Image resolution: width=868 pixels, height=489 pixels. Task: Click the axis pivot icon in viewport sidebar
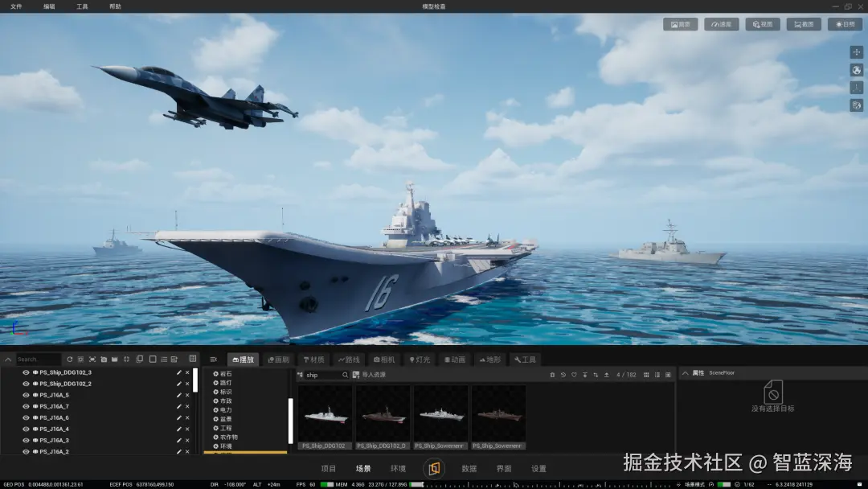857,88
